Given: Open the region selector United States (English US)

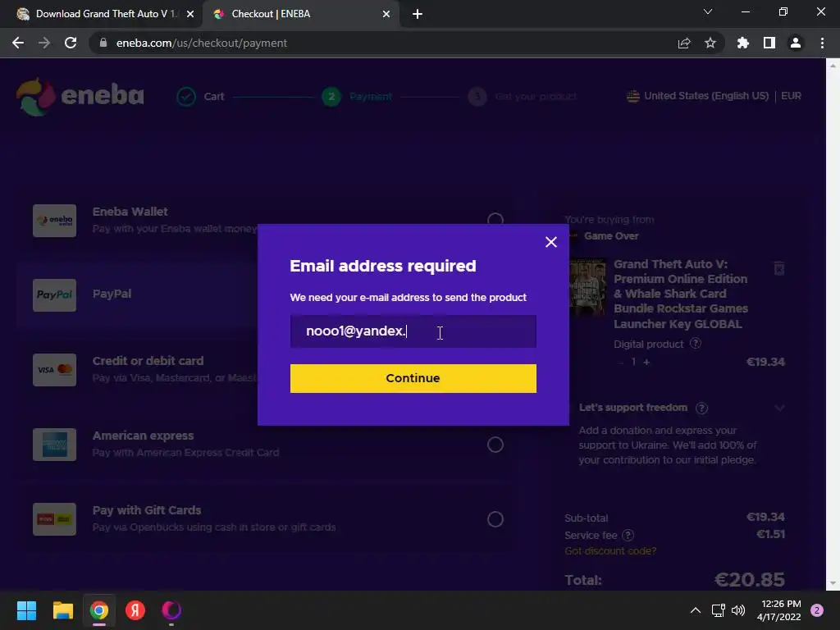Looking at the screenshot, I should click(697, 96).
